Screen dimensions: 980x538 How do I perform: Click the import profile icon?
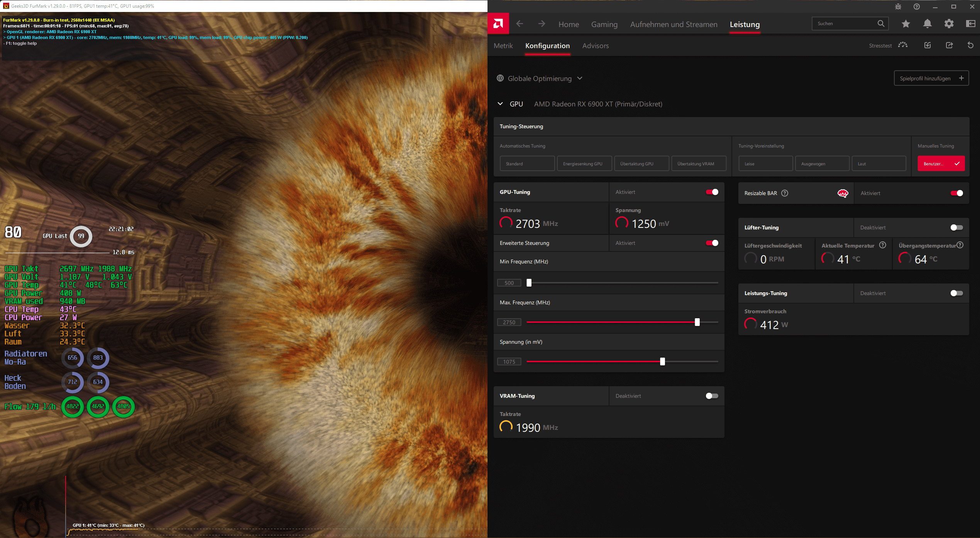(928, 45)
